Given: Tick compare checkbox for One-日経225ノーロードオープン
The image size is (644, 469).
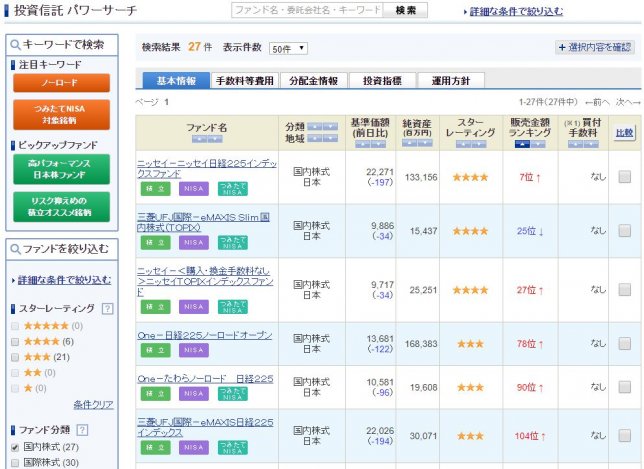Looking at the screenshot, I should pyautogui.click(x=625, y=343).
